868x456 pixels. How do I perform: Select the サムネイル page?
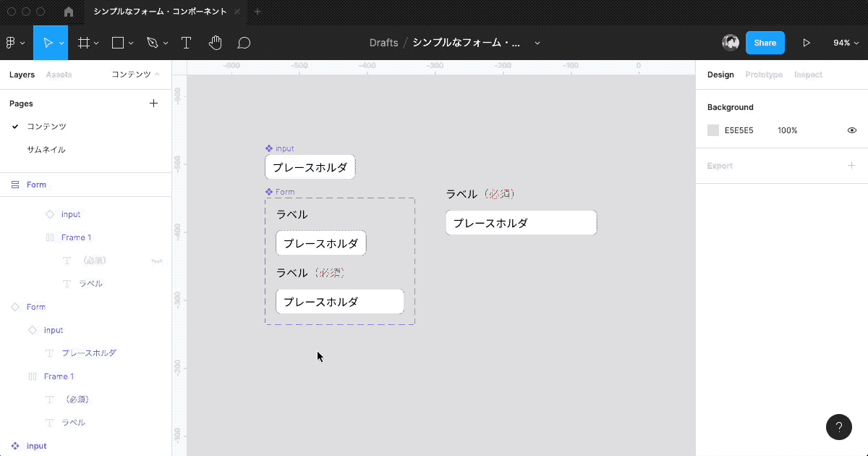point(46,150)
